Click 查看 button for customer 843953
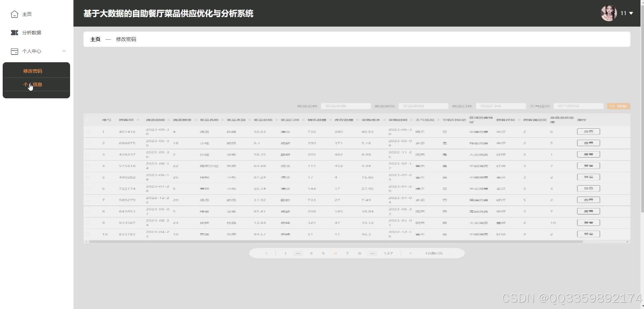 pyautogui.click(x=588, y=211)
